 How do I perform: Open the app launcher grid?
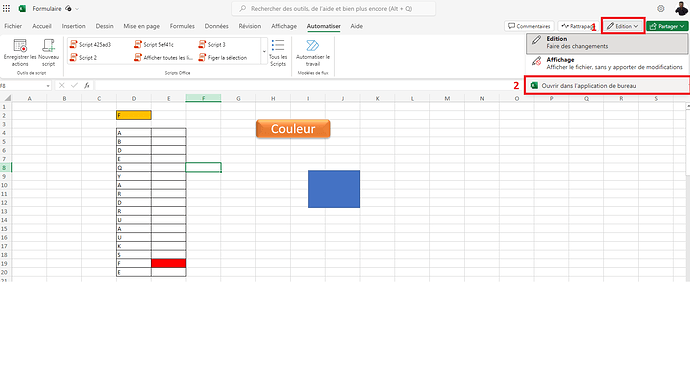tap(7, 8)
